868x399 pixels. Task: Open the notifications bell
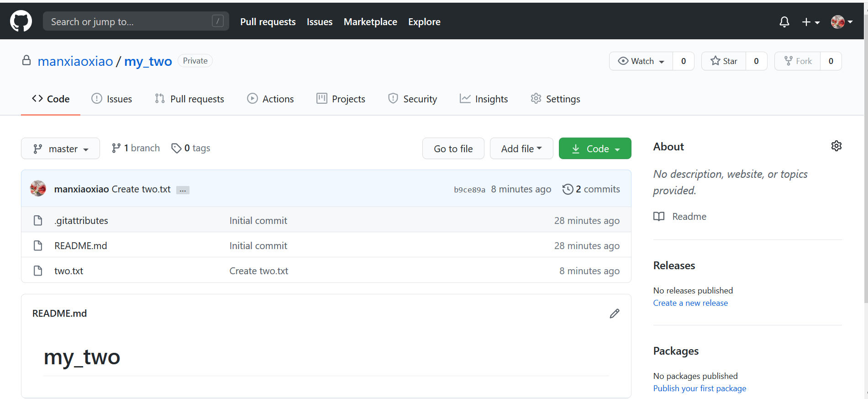[784, 21]
